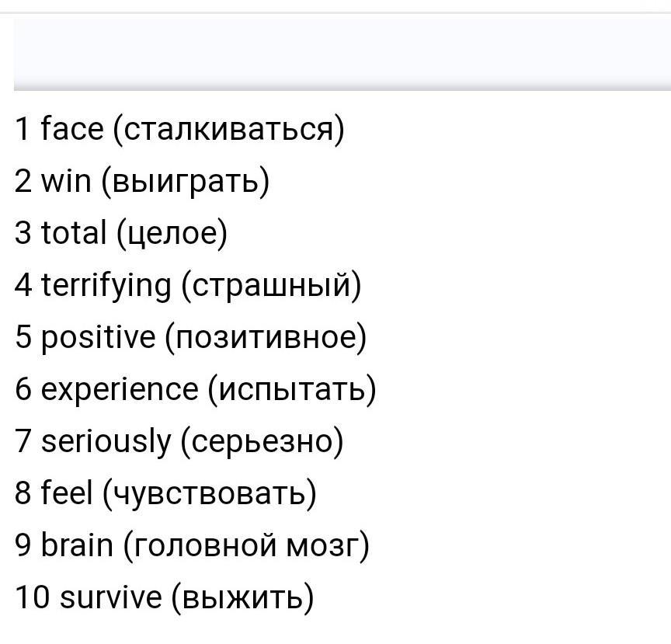Select the translation "головной мозг"
This screenshot has height=644, width=671.
pyautogui.click(x=246, y=546)
